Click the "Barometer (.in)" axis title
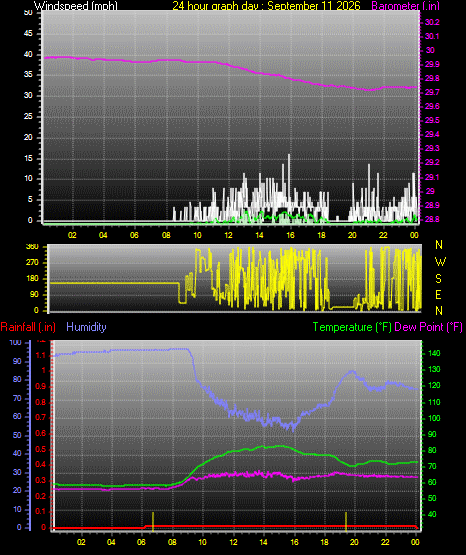 coord(405,6)
